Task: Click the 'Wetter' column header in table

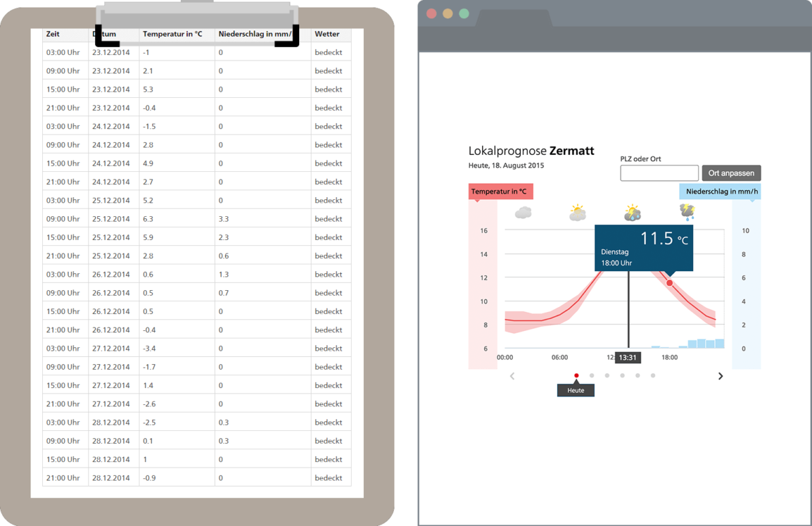Action: pyautogui.click(x=327, y=34)
